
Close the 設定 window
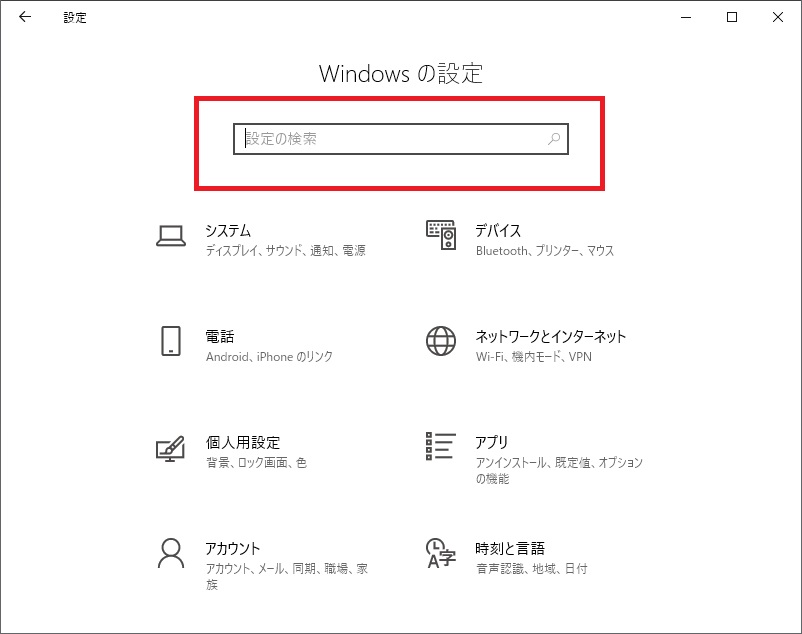778,17
